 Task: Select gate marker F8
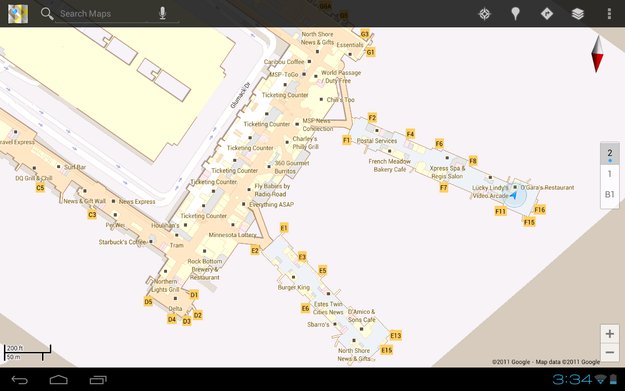click(473, 161)
